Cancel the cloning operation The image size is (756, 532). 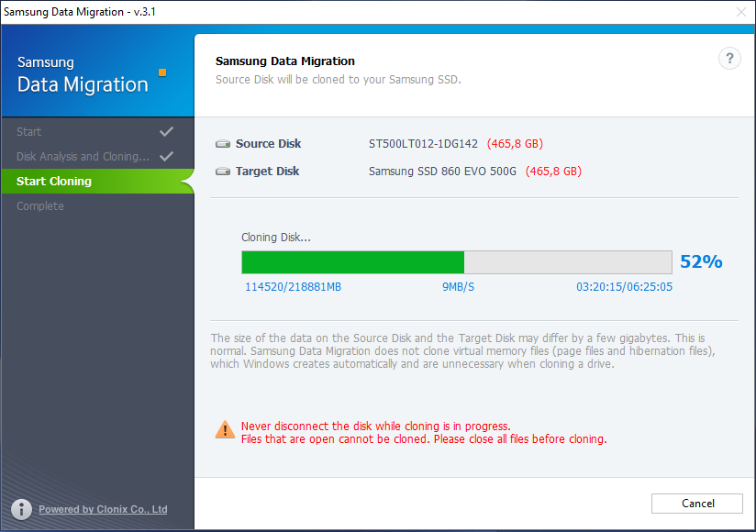point(697,503)
